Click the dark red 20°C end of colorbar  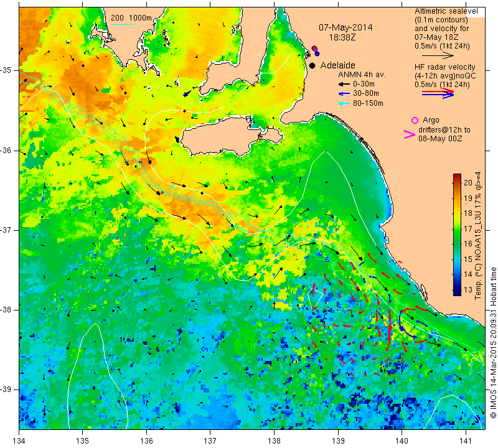[x=457, y=177]
